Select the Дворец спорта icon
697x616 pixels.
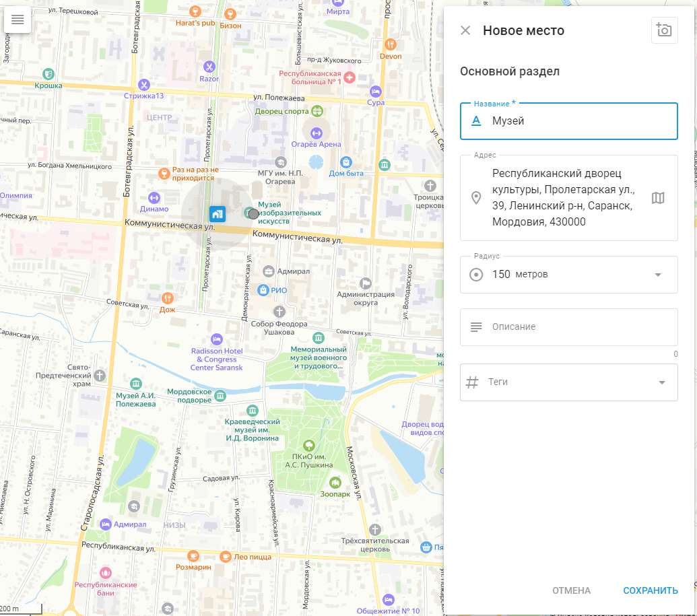pos(317,111)
